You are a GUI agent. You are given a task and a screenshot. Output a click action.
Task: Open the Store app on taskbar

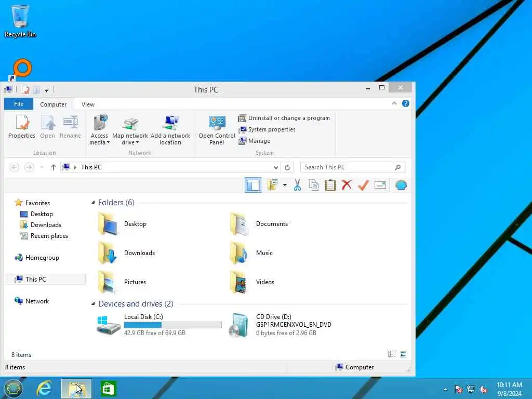tap(108, 389)
